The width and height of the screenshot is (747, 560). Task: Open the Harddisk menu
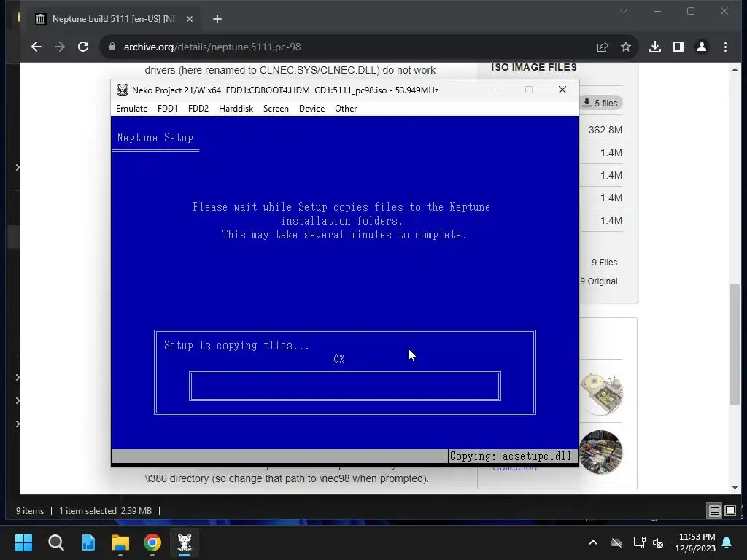click(x=236, y=109)
